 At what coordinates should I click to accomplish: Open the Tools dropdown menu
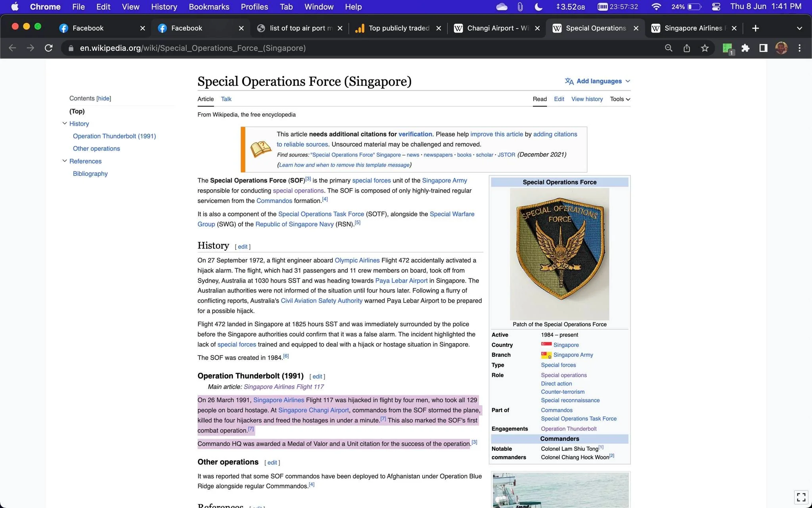pos(620,99)
